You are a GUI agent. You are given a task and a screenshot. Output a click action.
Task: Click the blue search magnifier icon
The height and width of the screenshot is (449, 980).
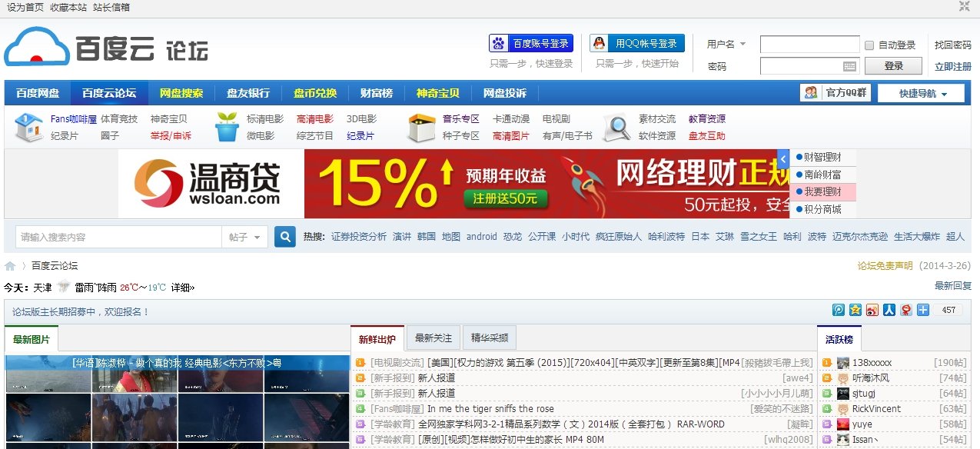click(x=284, y=237)
